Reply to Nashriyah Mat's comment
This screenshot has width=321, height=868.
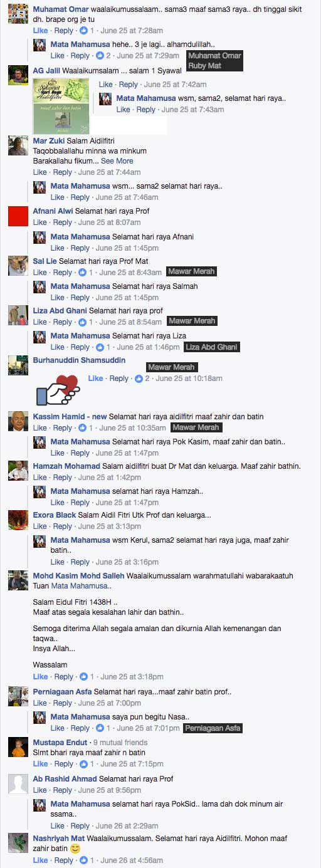click(63, 860)
